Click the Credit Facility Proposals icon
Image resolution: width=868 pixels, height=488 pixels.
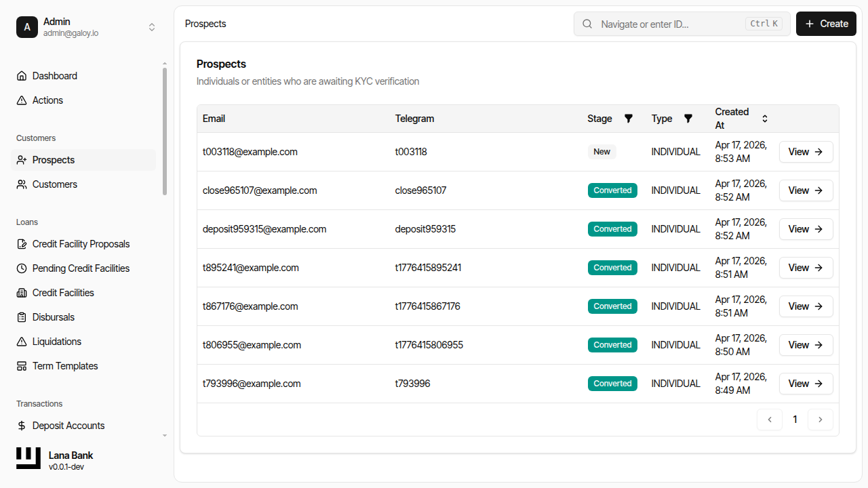click(x=22, y=244)
